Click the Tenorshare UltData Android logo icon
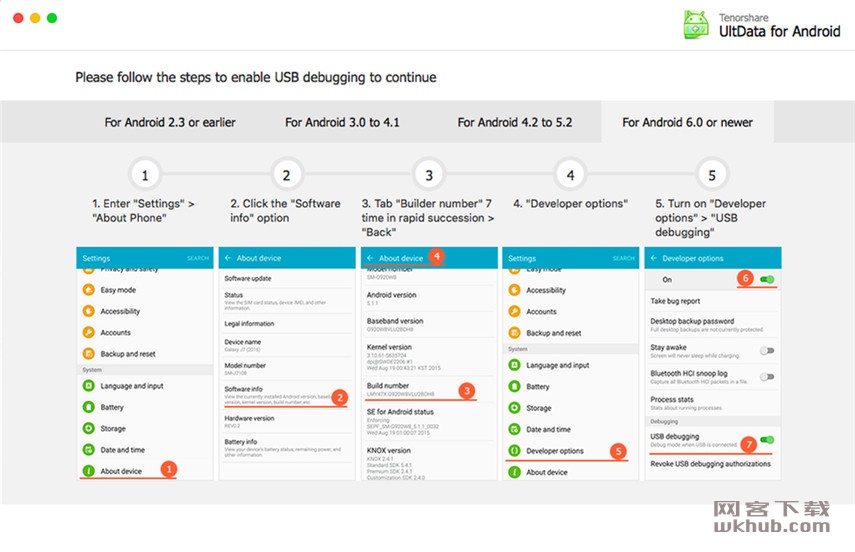The image size is (855, 552). coord(696,25)
